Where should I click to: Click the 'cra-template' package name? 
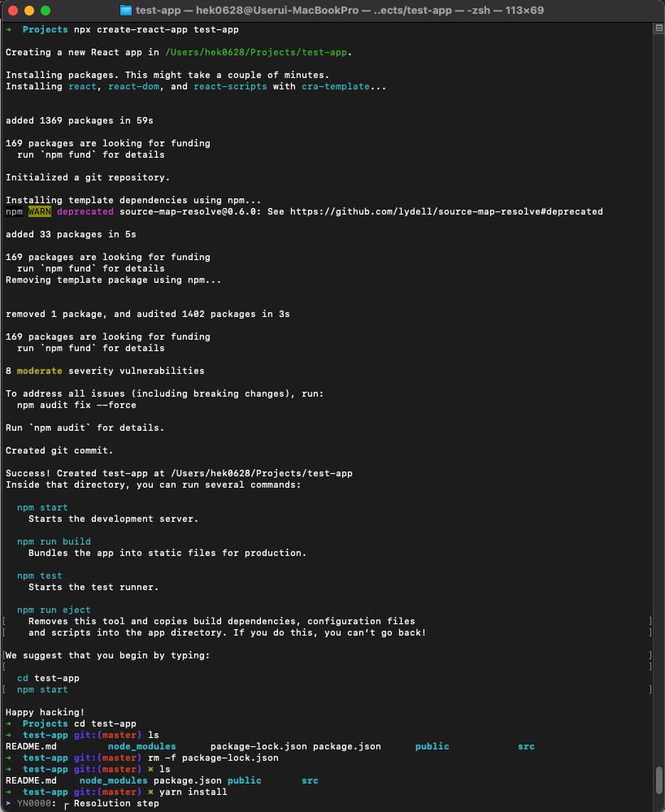pyautogui.click(x=336, y=86)
